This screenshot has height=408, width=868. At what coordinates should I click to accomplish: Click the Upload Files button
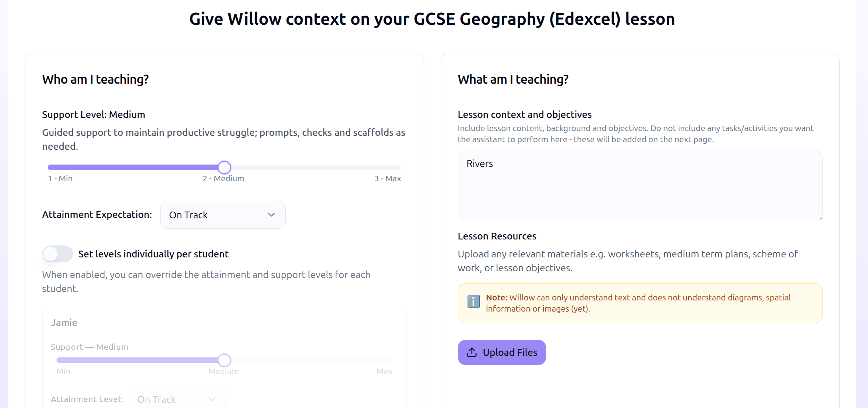(501, 352)
